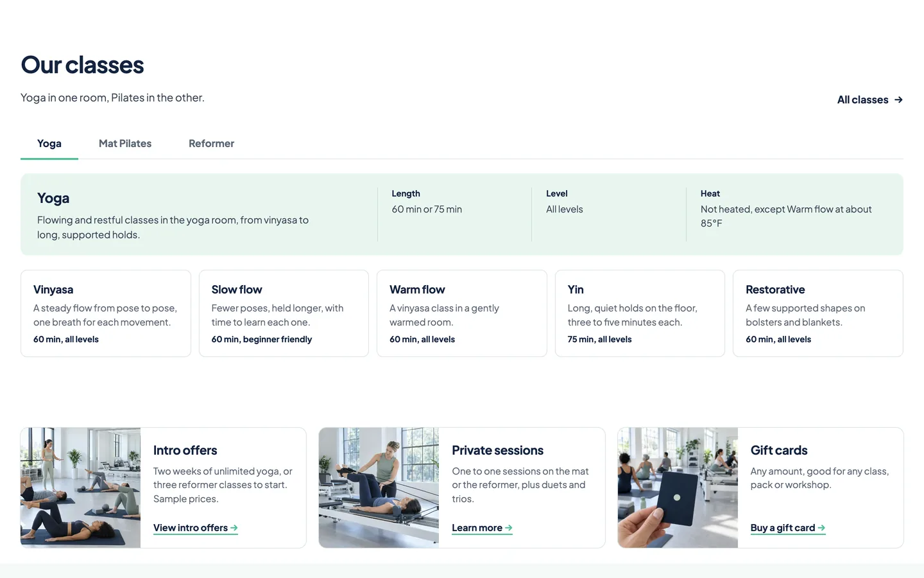Click the Intro offers yoga class photo
924x578 pixels.
(x=80, y=487)
